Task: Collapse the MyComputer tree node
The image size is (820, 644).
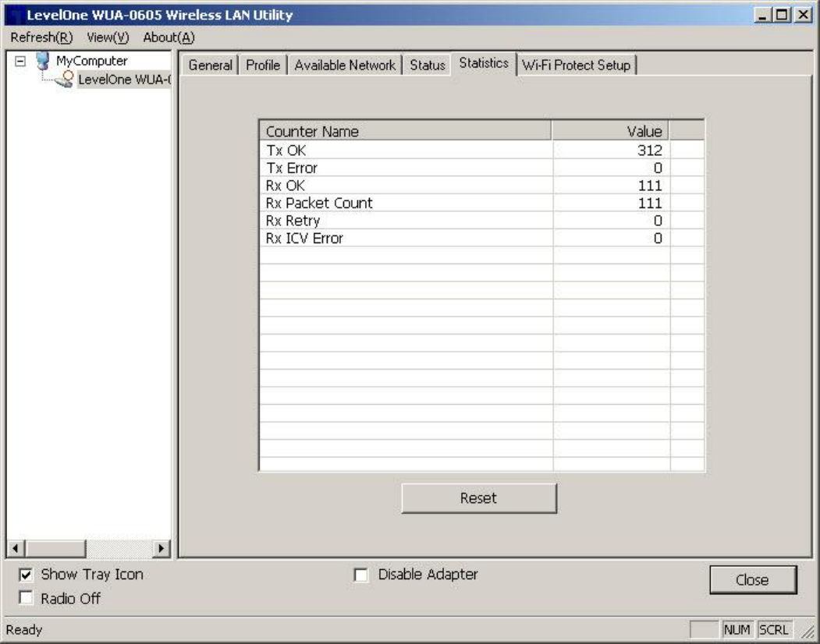Action: pos(20,61)
